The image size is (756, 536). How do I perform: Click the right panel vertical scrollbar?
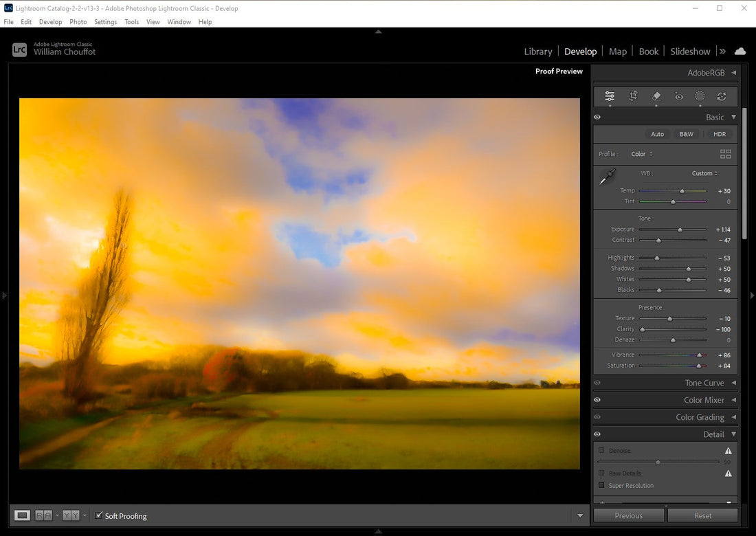click(x=744, y=172)
